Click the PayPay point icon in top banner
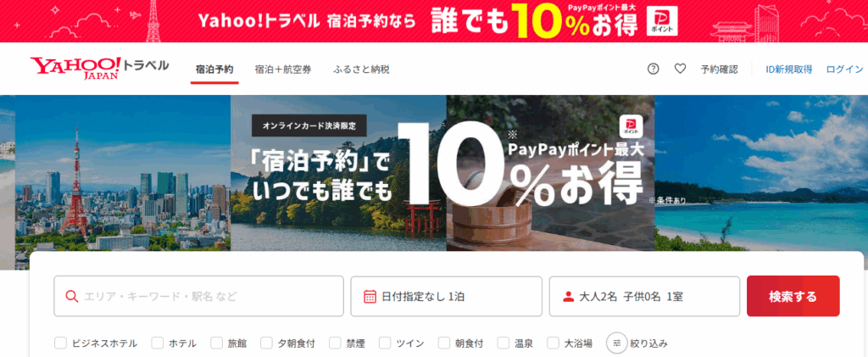 pyautogui.click(x=662, y=21)
